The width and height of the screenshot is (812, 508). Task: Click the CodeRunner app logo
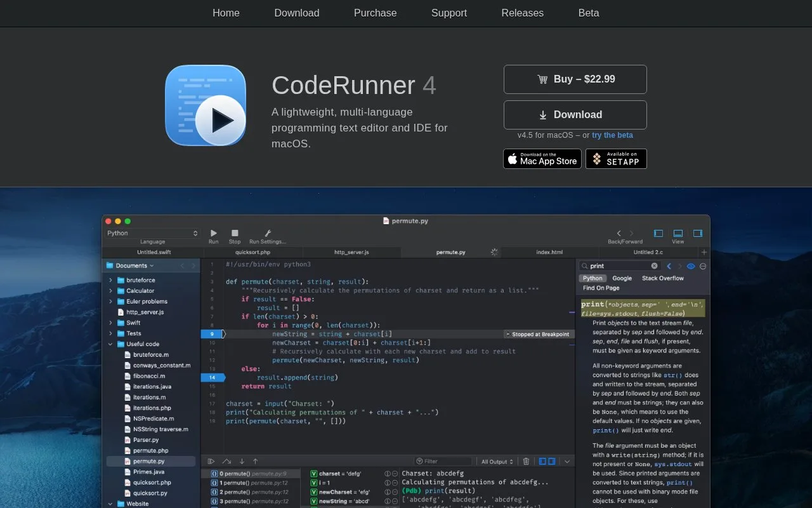tap(206, 105)
